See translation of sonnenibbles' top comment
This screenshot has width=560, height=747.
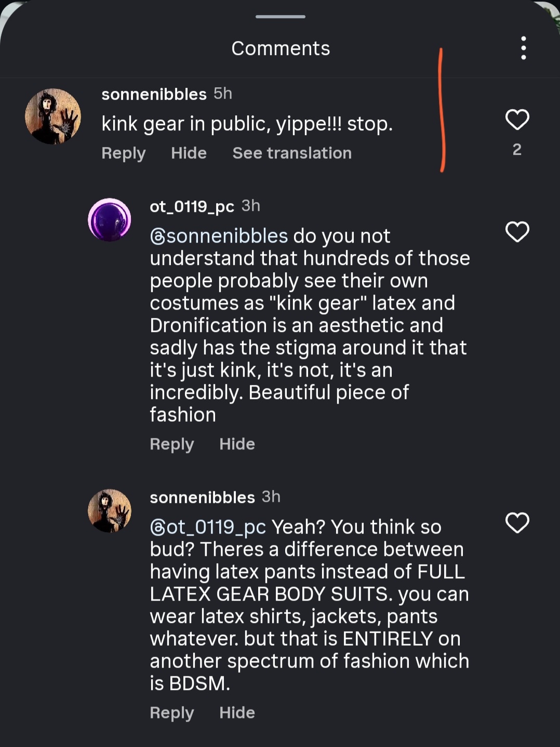[x=292, y=153]
